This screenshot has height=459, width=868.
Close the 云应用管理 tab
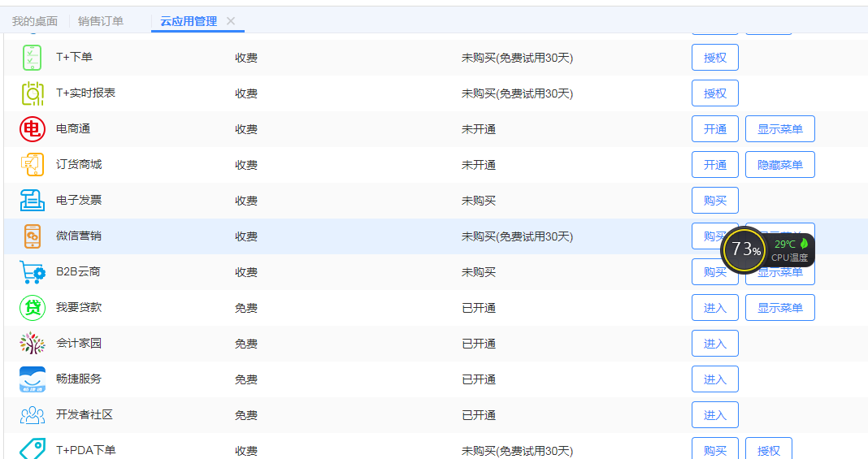pyautogui.click(x=231, y=21)
